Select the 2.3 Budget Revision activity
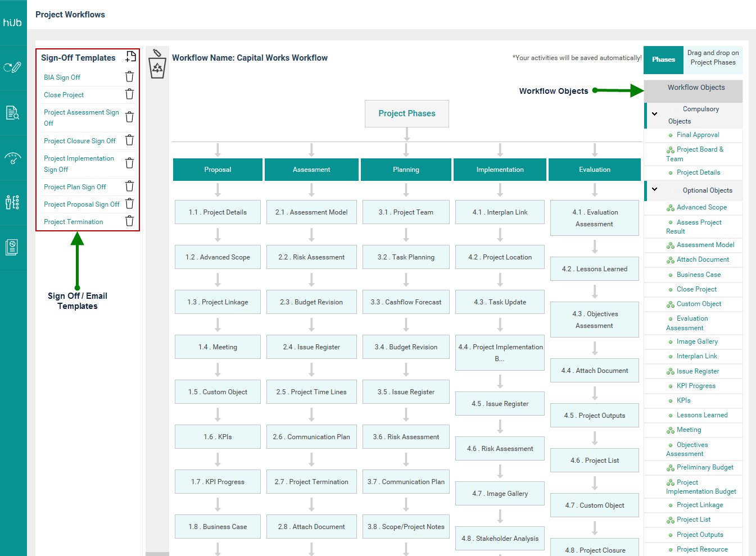This screenshot has height=556, width=756. click(x=311, y=302)
